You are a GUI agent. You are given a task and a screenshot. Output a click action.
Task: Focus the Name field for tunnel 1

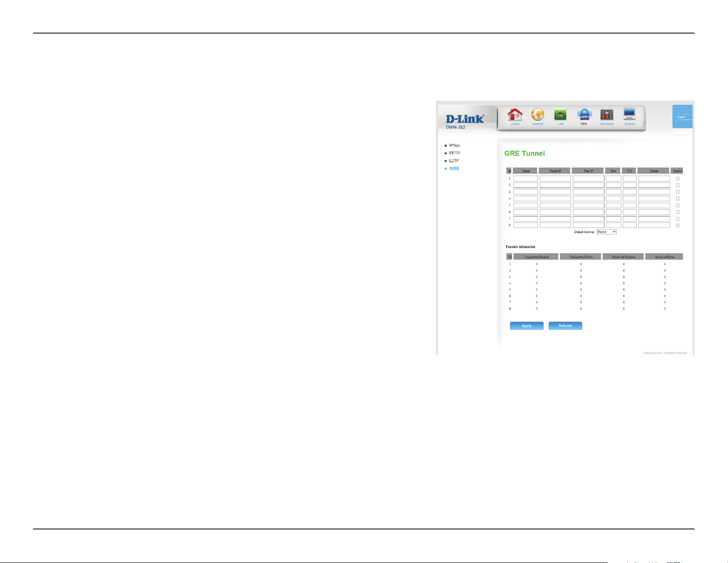(x=525, y=178)
